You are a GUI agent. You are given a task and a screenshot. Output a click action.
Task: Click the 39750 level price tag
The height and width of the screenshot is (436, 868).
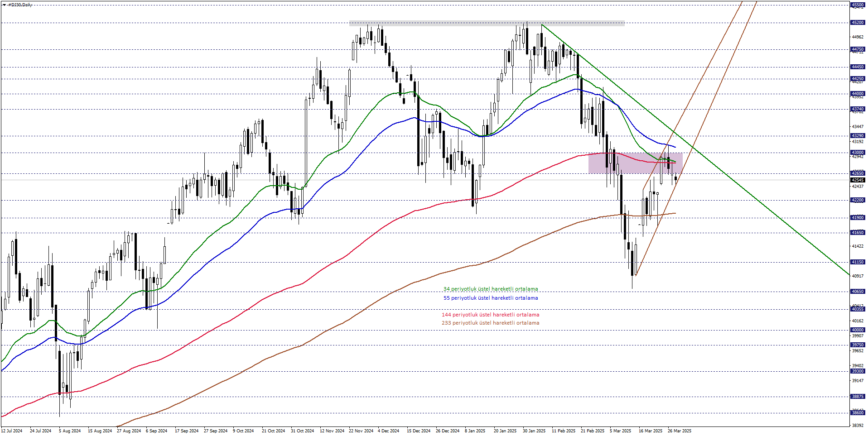tap(858, 345)
